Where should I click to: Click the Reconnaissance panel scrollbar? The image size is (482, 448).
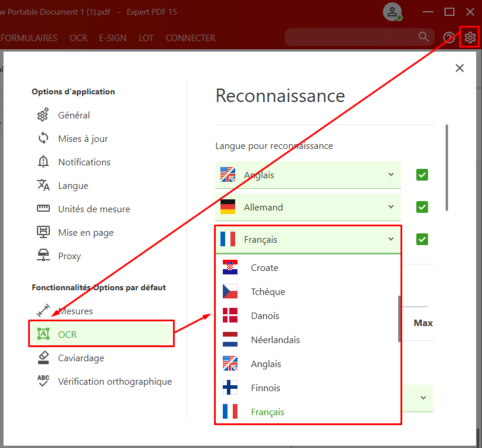point(447,168)
